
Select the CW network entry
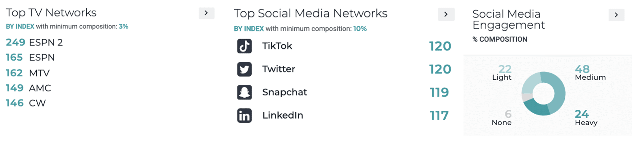click(26, 103)
